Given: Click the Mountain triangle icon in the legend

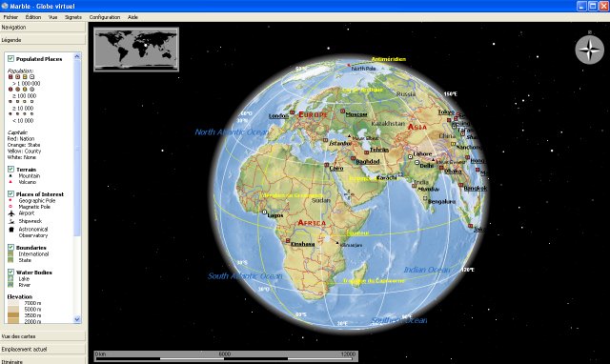Looking at the screenshot, I should [10, 175].
